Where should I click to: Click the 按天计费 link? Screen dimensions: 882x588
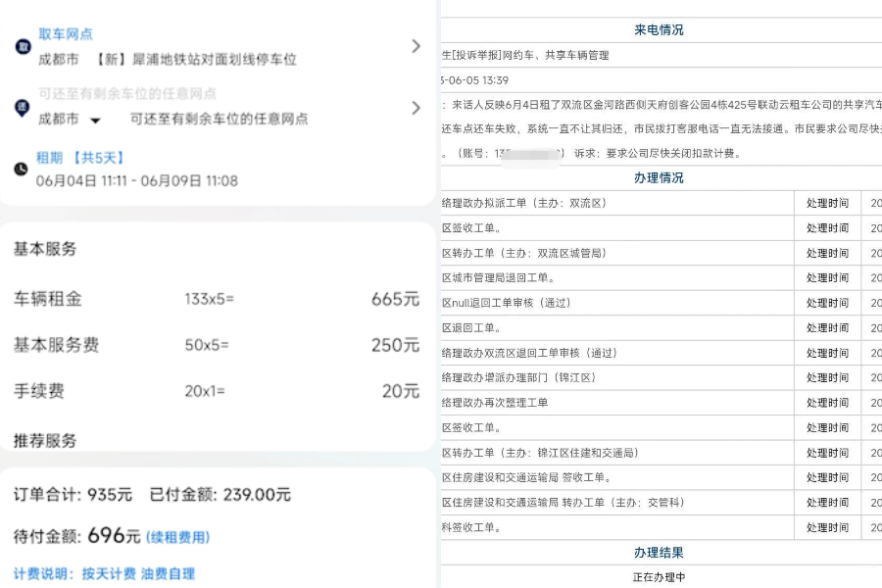coord(108,570)
